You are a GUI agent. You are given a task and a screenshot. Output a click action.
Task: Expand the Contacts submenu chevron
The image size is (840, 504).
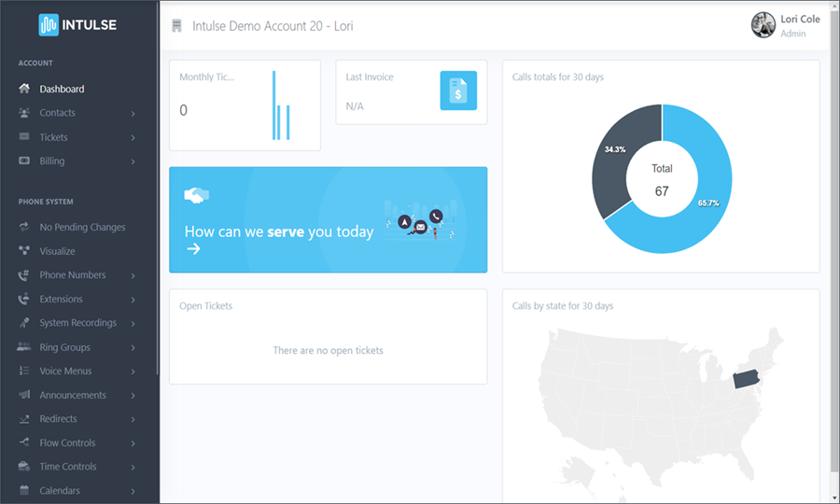pos(133,114)
